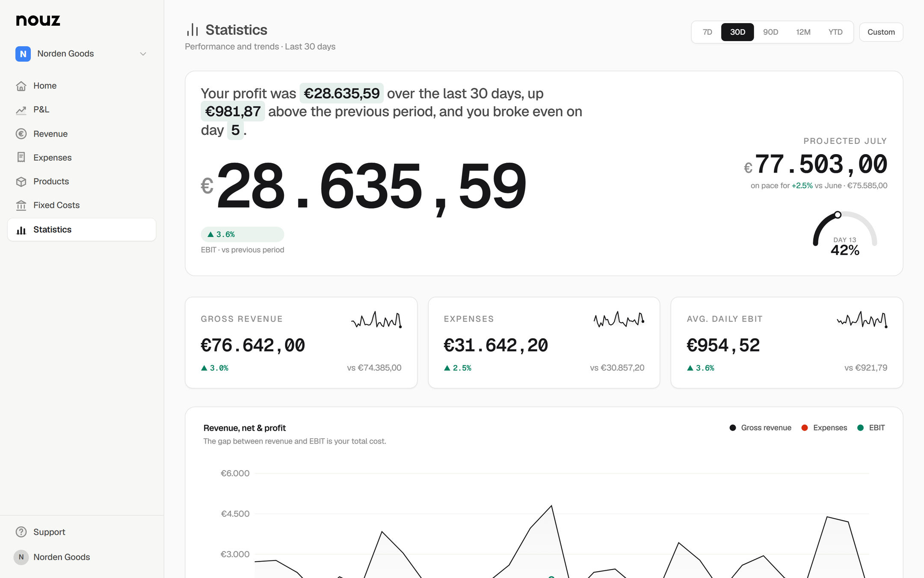Expand the Norden Goods workspace chevron
The width and height of the screenshot is (924, 578).
143,54
